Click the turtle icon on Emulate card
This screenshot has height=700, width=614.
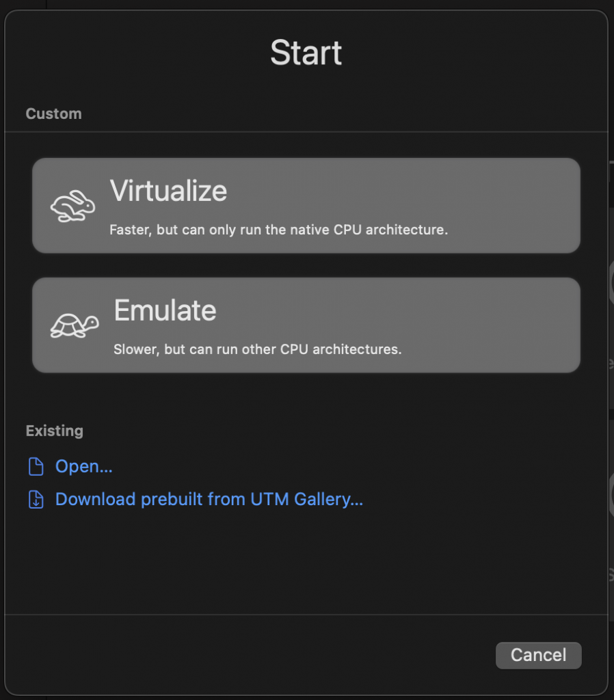(x=74, y=325)
